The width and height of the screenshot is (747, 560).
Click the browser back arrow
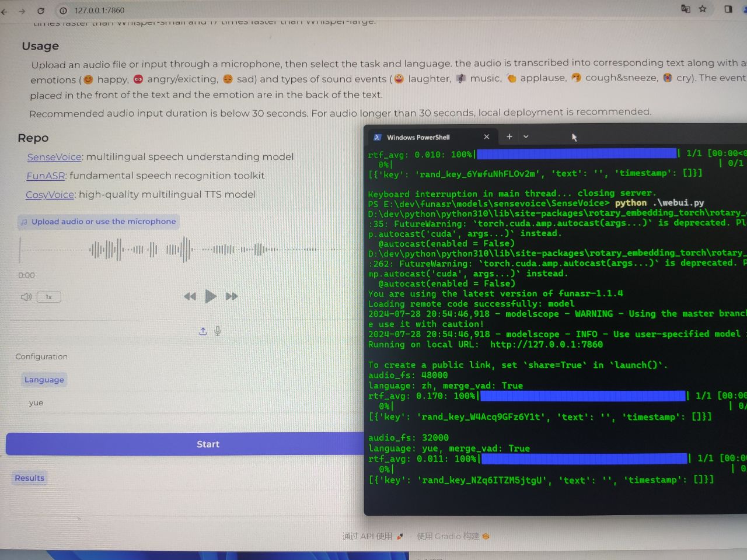(4, 11)
